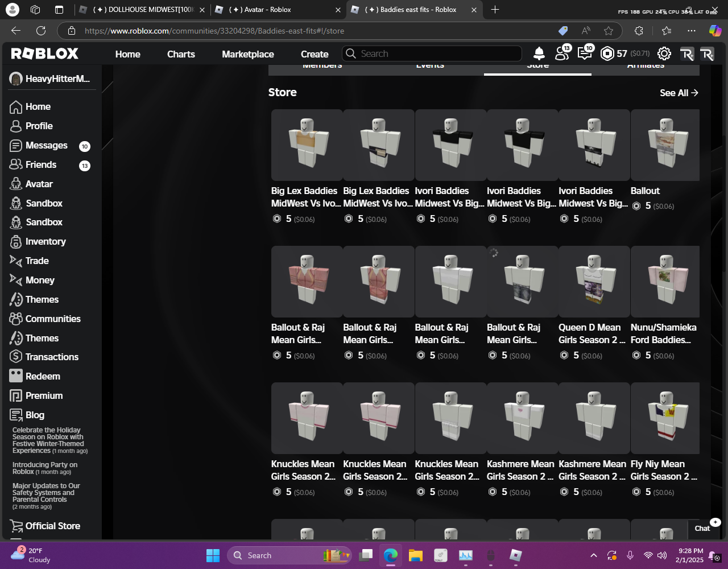Image resolution: width=728 pixels, height=569 pixels.
Task: Click the Roblox logo
Action: point(45,53)
